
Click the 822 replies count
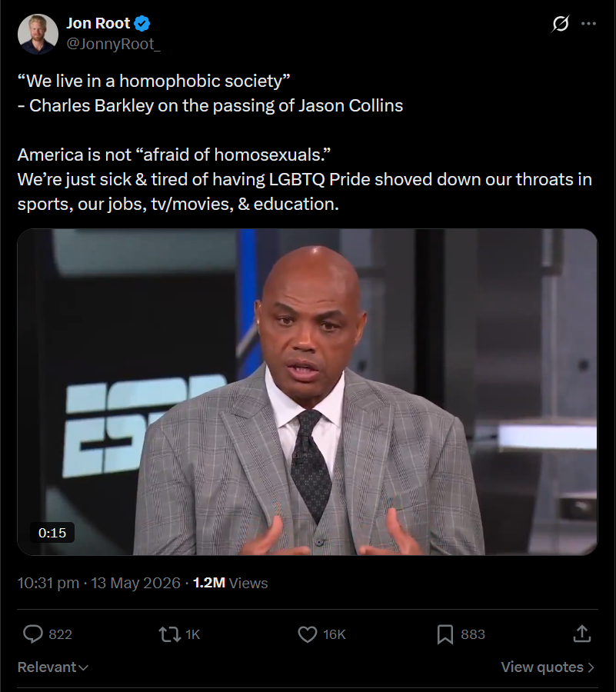point(60,634)
